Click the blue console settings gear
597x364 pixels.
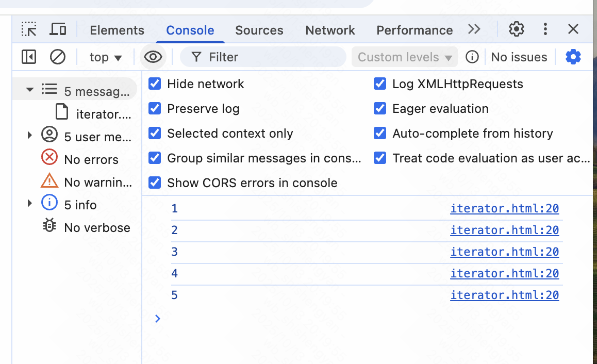click(573, 57)
